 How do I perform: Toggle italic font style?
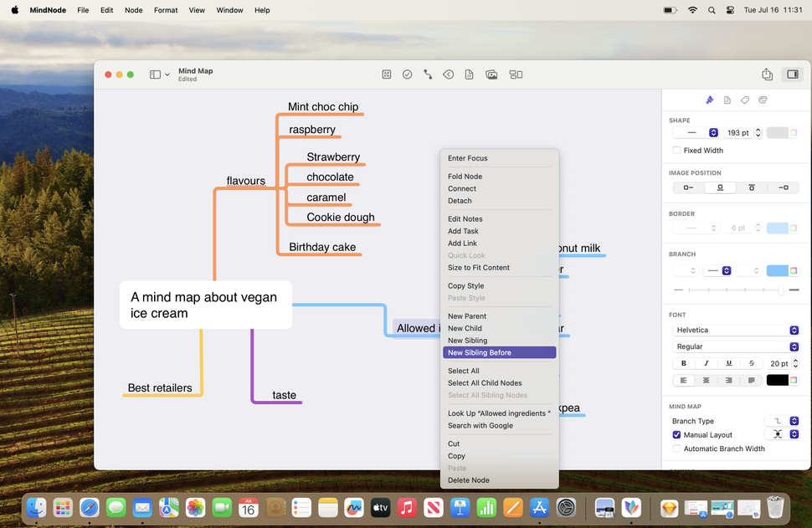pos(706,363)
